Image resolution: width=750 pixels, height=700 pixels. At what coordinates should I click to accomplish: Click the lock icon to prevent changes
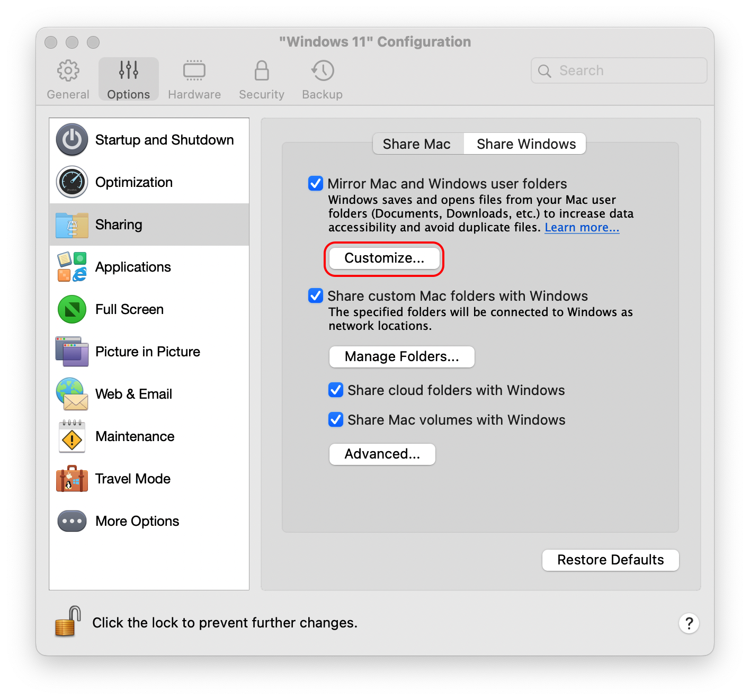68,622
